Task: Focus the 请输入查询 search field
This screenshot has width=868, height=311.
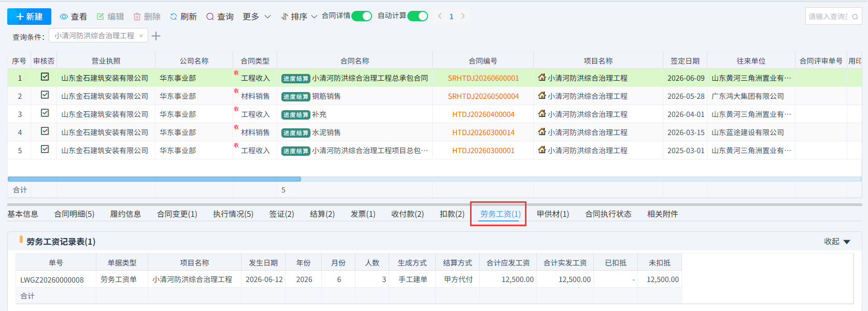Action: (x=828, y=17)
